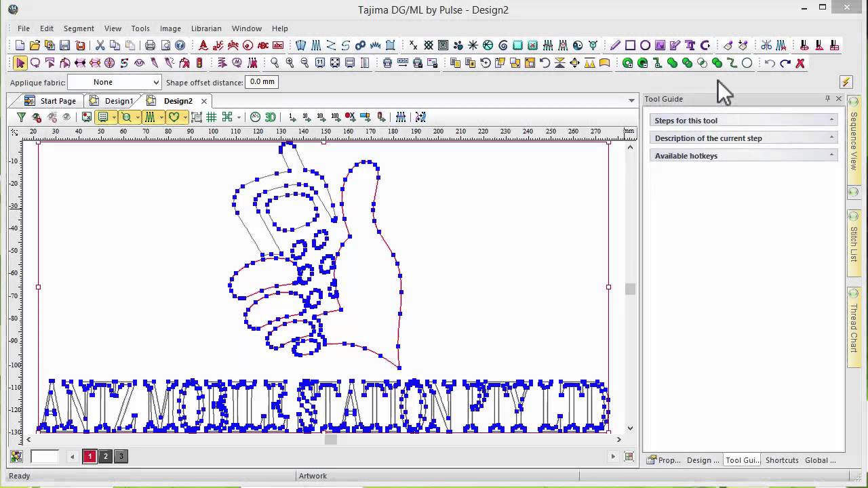Set view to 1:1 scale

pos(320,63)
